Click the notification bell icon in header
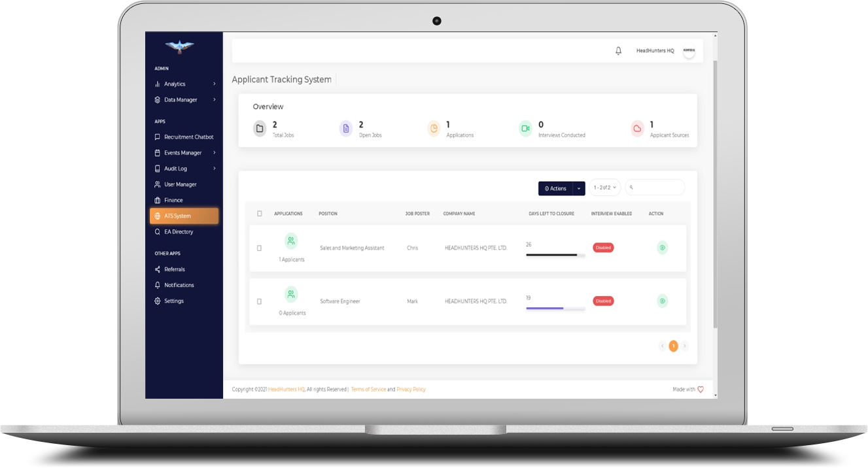Image resolution: width=868 pixels, height=468 pixels. click(618, 51)
